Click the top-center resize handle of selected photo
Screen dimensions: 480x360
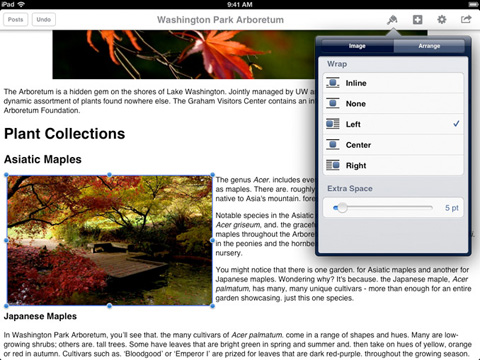[x=109, y=175]
